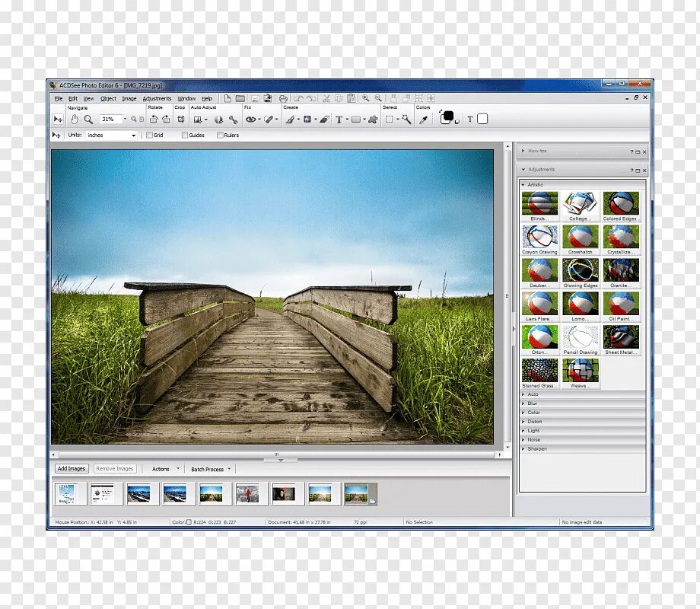The width and height of the screenshot is (700, 609).
Task: Expand the Distort adjustments section
Action: click(x=523, y=421)
